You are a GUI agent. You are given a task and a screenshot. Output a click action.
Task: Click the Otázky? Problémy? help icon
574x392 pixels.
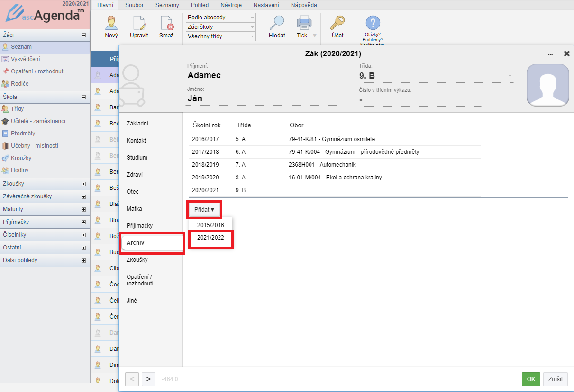pos(374,23)
